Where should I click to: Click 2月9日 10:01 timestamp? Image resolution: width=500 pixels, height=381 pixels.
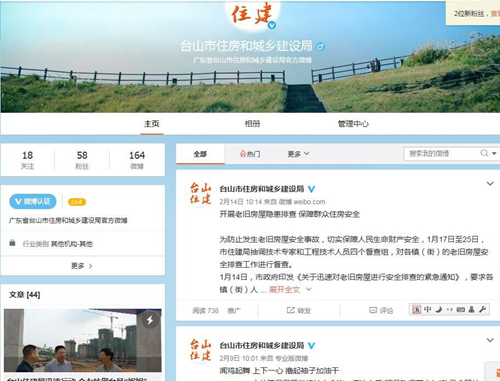[x=238, y=358]
